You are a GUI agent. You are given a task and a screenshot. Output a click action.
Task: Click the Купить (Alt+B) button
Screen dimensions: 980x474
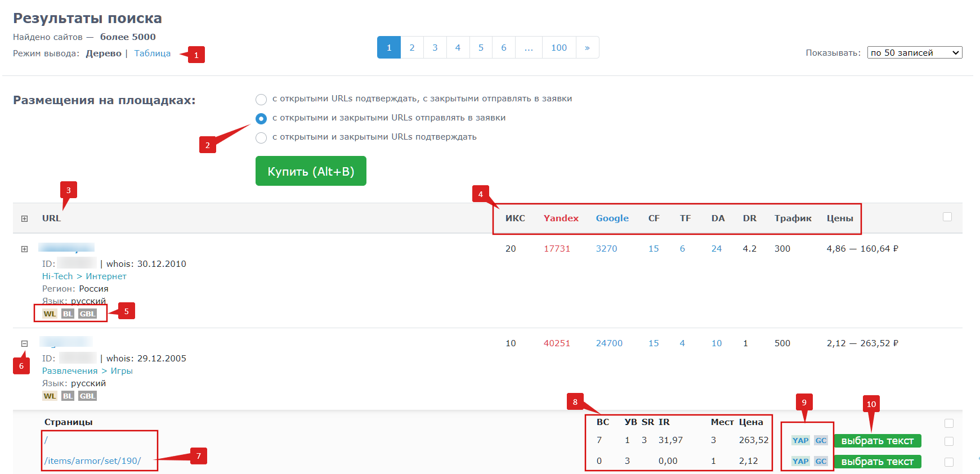(x=311, y=171)
